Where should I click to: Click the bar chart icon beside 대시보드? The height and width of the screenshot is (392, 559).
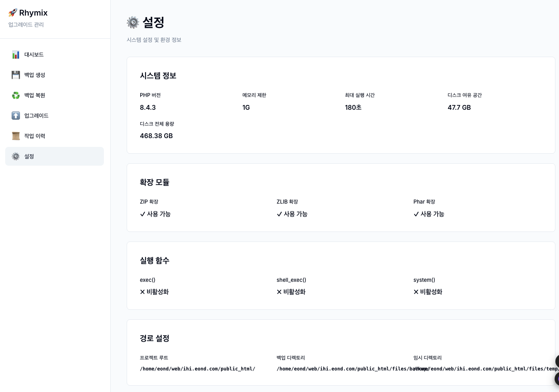click(x=16, y=54)
